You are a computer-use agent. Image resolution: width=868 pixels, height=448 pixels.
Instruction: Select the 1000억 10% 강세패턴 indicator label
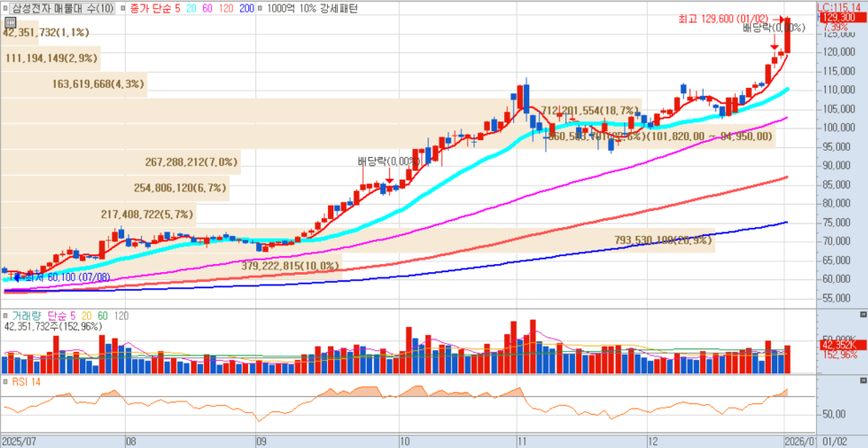[x=312, y=9]
